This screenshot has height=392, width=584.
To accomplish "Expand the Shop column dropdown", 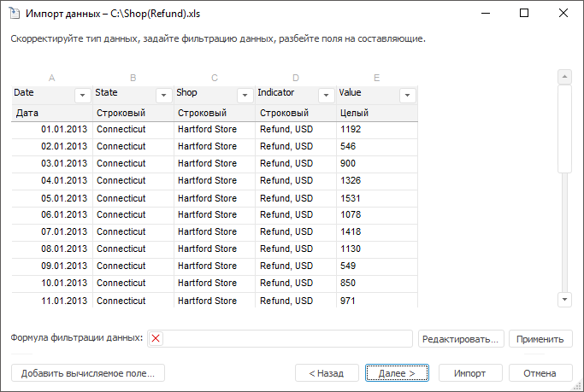I will [x=245, y=95].
